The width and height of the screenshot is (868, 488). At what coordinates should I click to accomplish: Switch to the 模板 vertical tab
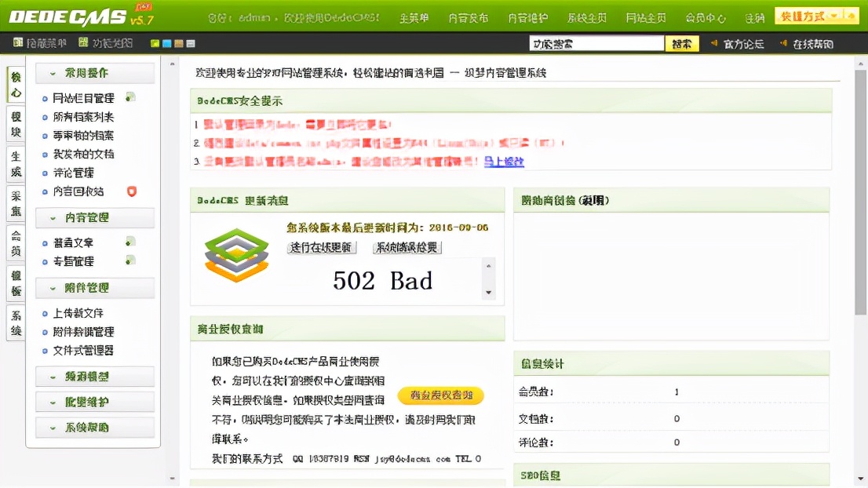click(16, 282)
